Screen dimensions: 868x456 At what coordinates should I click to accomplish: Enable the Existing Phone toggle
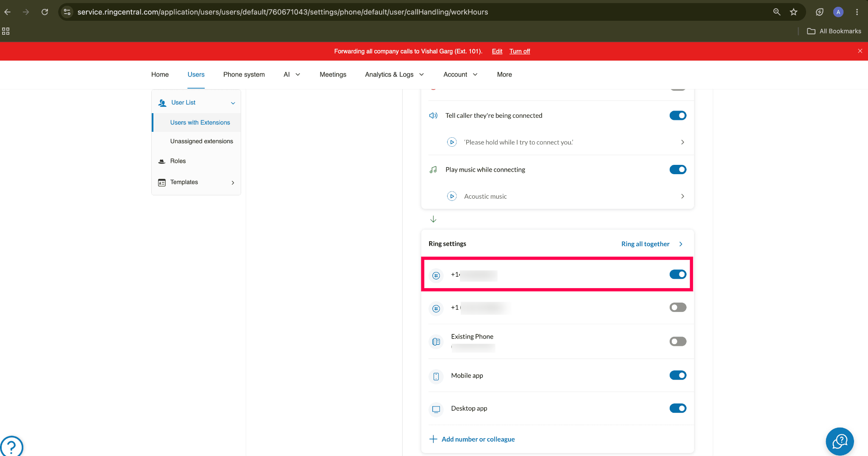pyautogui.click(x=678, y=342)
